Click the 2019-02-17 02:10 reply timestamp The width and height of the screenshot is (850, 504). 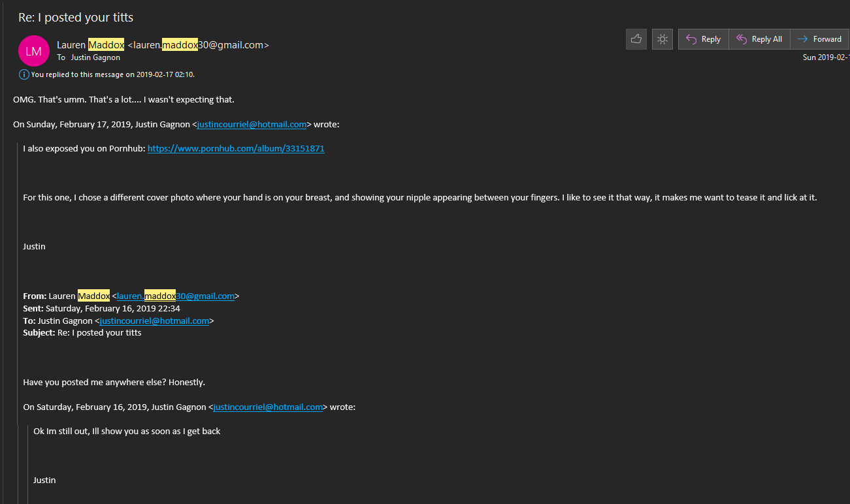pyautogui.click(x=165, y=74)
